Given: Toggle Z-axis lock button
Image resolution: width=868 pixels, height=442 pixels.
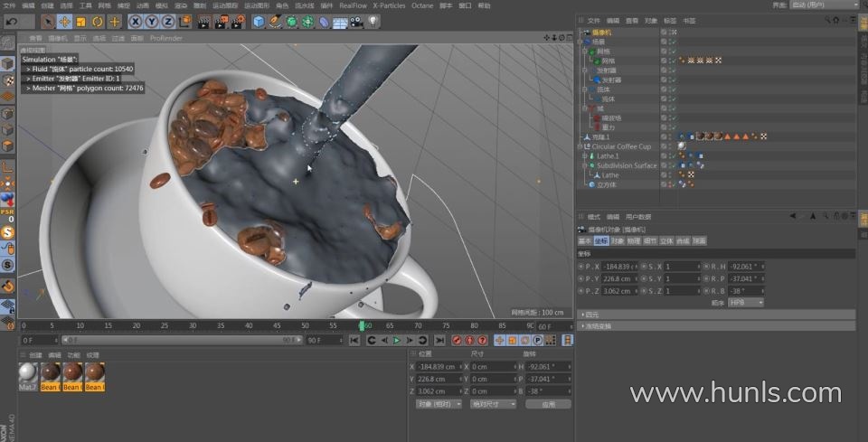Looking at the screenshot, I should pos(168,21).
